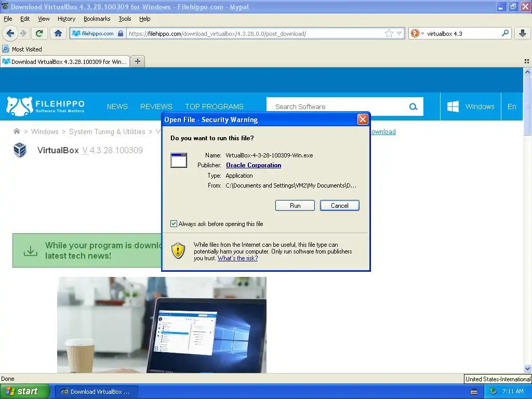532x399 pixels.
Task: Click the download arrow icon in green banner
Action: click(31, 251)
